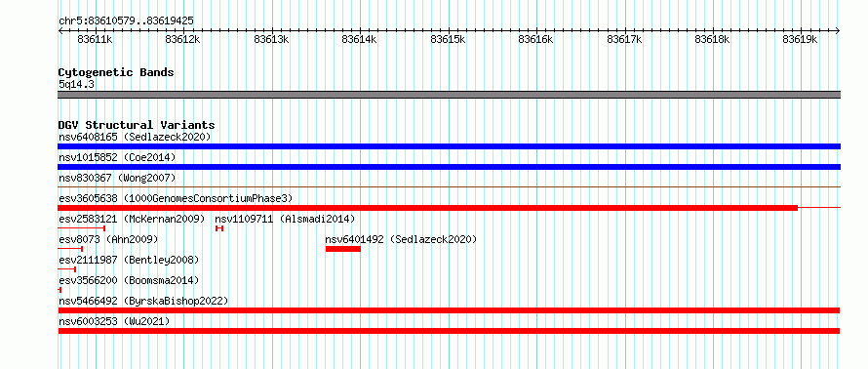Open nsv6003253 (Wu2021) variant label
Screen dimensions: 868x369
114,321
